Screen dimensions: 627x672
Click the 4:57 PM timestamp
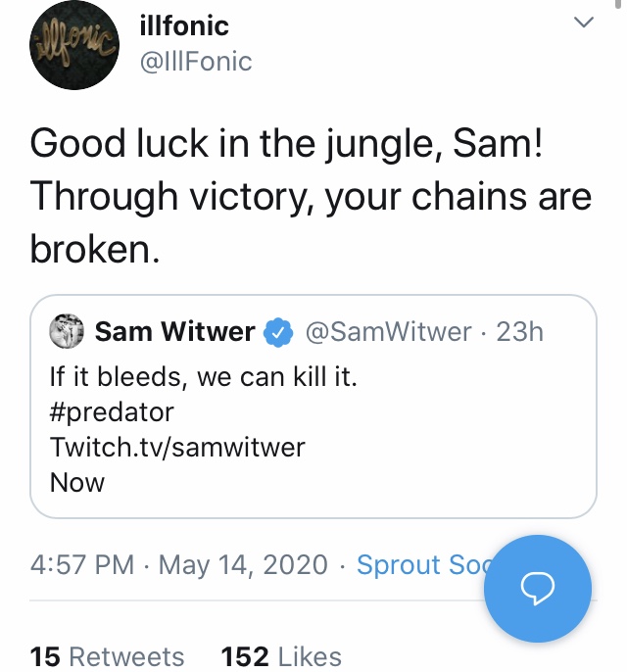(x=83, y=565)
